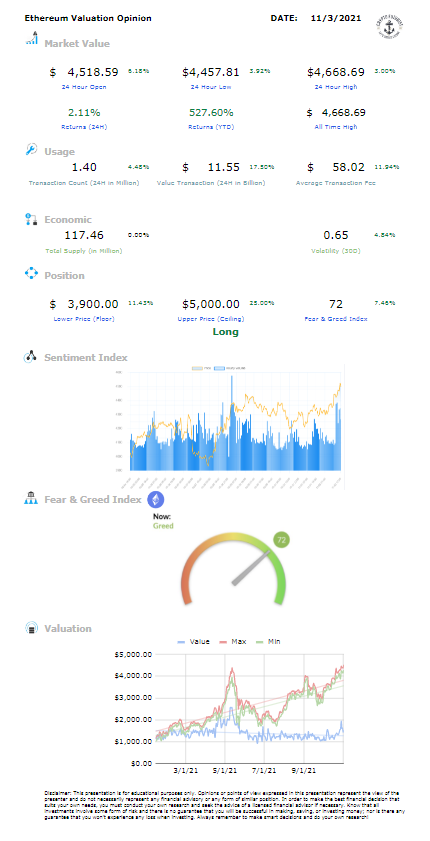Click the All Time High label
The width and height of the screenshot is (430, 841).
336,127
